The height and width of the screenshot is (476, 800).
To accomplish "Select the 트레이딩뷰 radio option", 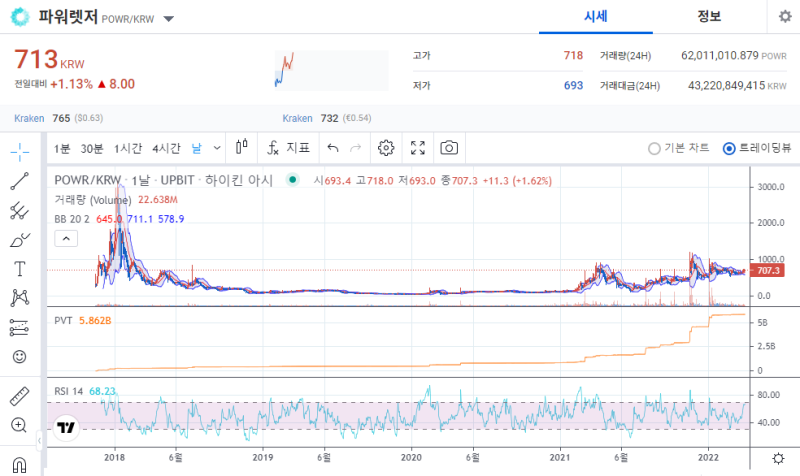I will [757, 148].
